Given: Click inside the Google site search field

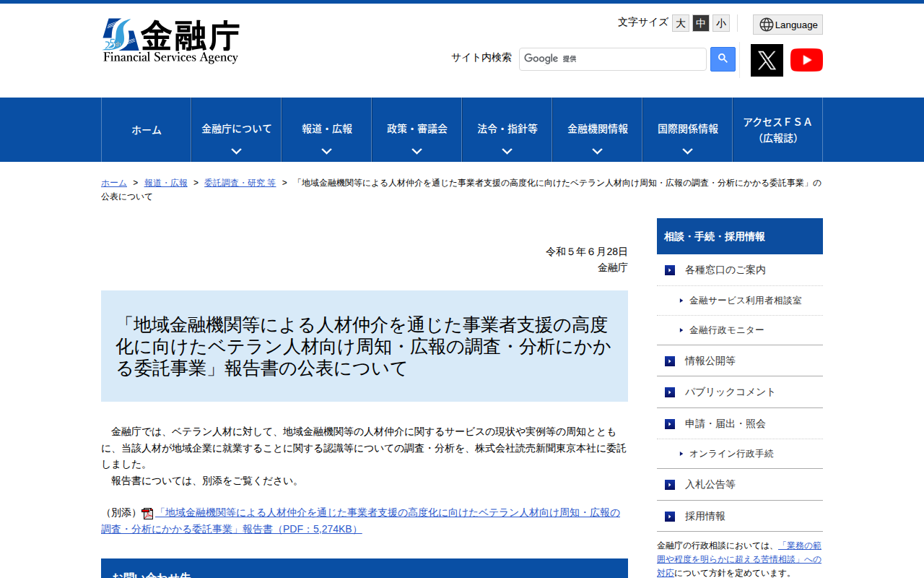Looking at the screenshot, I should pyautogui.click(x=612, y=59).
